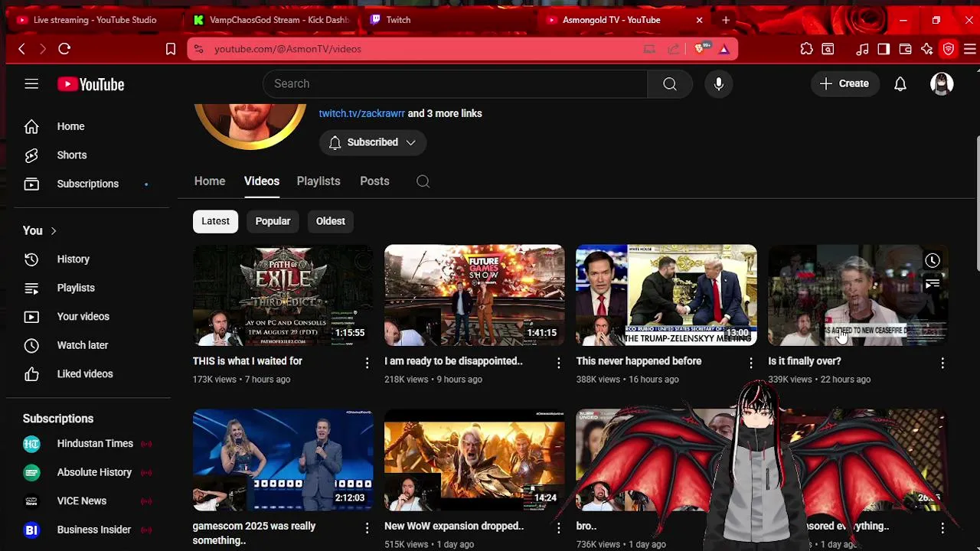
Task: Click the page vertical scrollbar
Action: point(976,203)
